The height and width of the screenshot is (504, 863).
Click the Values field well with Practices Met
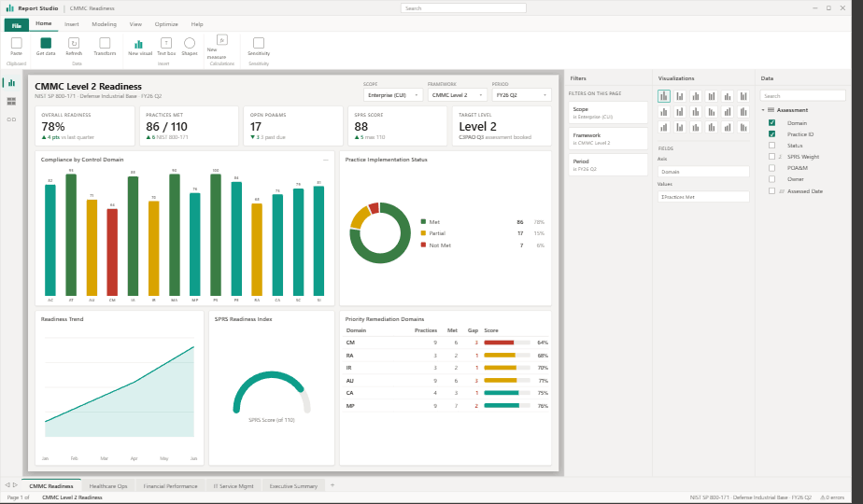coord(703,196)
